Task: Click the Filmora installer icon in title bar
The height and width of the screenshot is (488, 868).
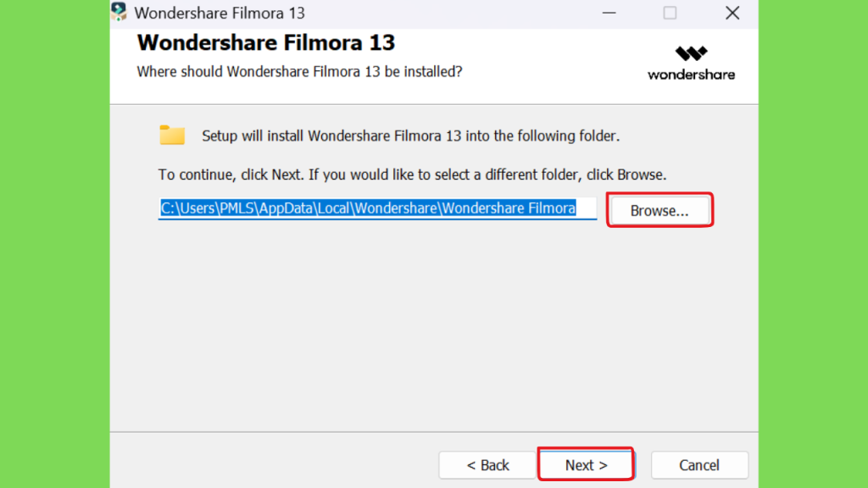Action: (119, 12)
